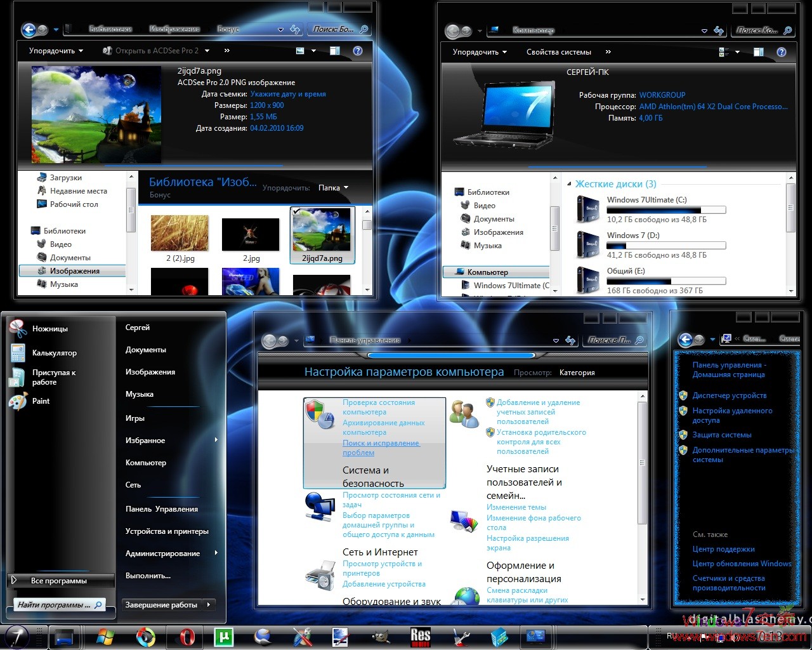Open the Категория view dropdown
The image size is (812, 650).
pyautogui.click(x=577, y=373)
